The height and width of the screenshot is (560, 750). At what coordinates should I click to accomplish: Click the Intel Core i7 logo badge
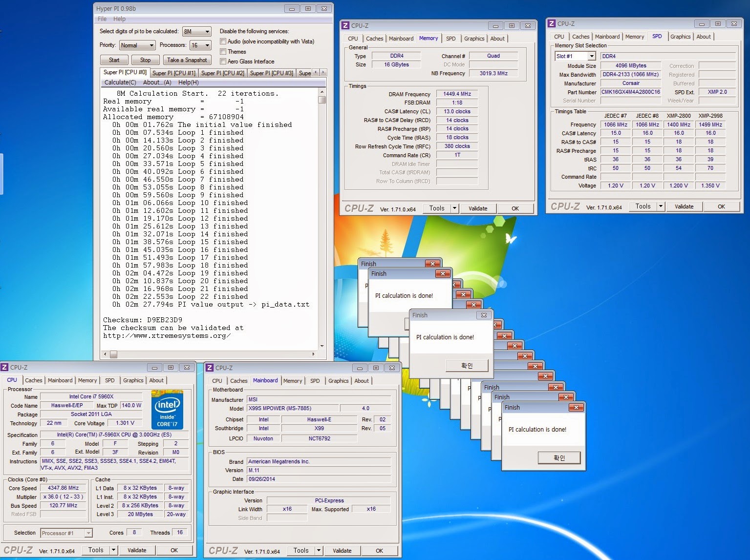point(167,410)
